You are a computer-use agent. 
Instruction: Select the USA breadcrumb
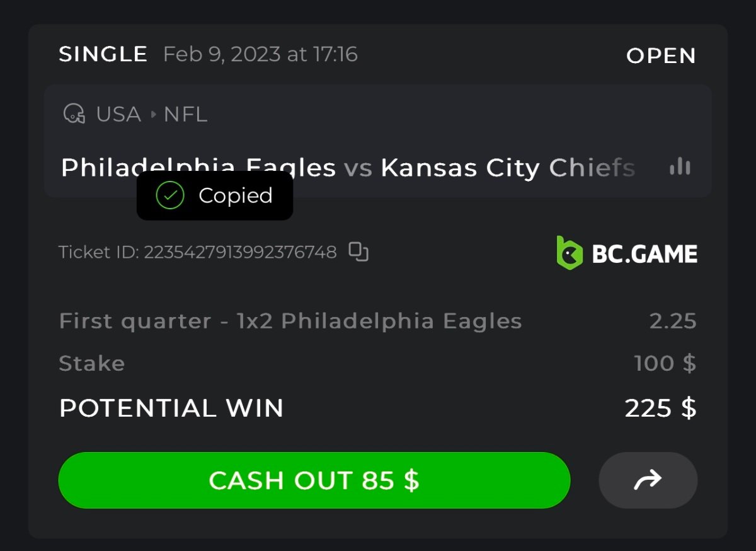coord(118,115)
